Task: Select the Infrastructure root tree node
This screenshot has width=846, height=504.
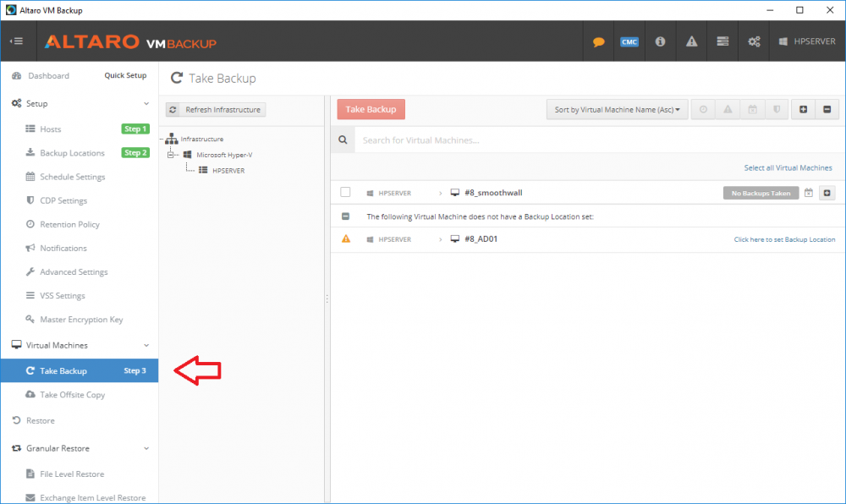Action: pyautogui.click(x=202, y=139)
